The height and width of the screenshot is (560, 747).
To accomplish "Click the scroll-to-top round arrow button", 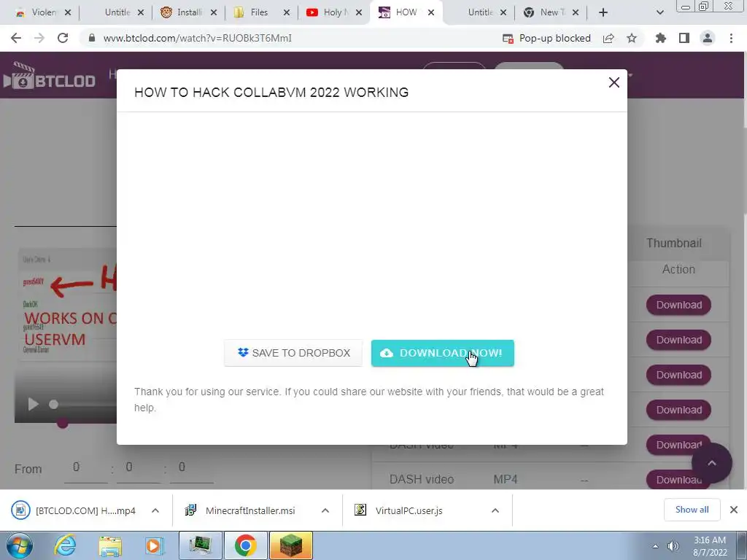I will click(x=712, y=463).
